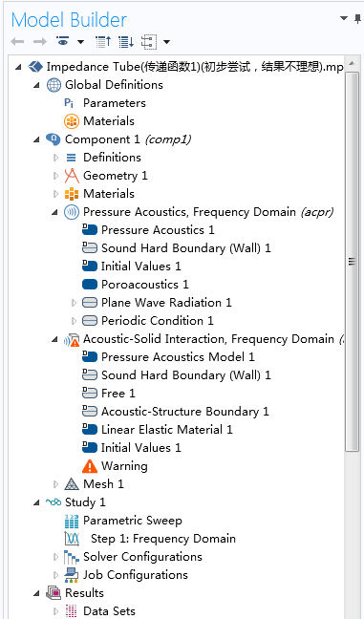
Task: Click the orange Warning triangle icon
Action: (x=90, y=466)
